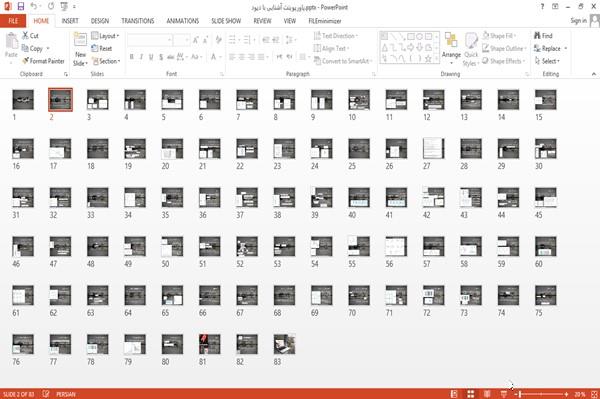This screenshot has width=600, height=399.
Task: Switch to the SLIDE SHOW tab
Action: coord(226,21)
